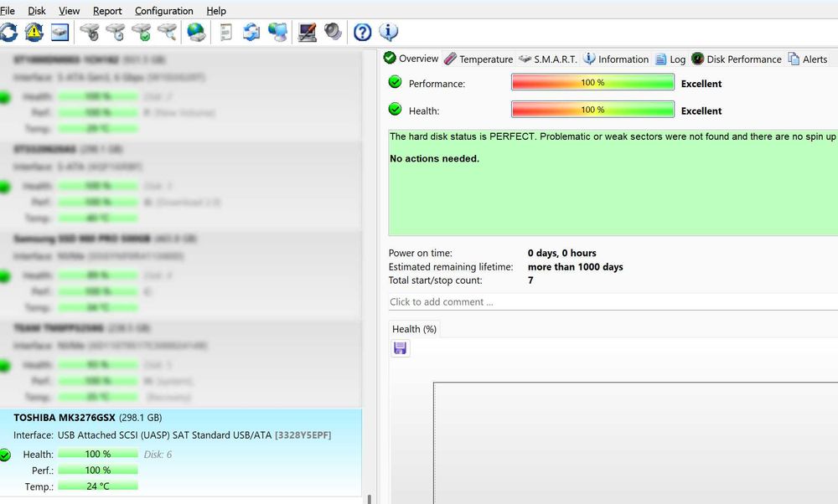This screenshot has height=504, width=838.
Task: Click the blue circular-arrows Refresh toolbar icon
Action: pos(8,32)
